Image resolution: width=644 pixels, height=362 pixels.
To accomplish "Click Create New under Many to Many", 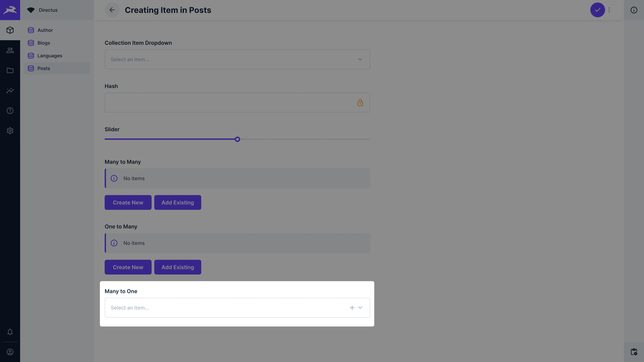I will (x=128, y=202).
